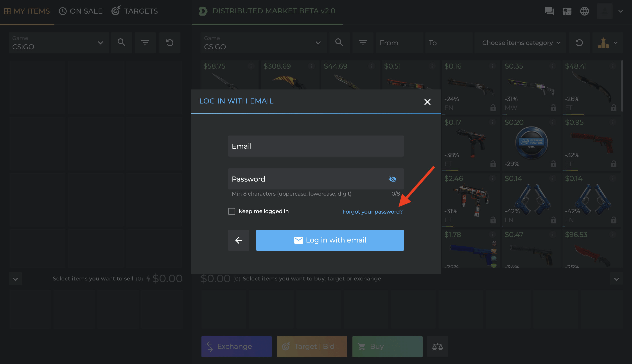This screenshot has height=364, width=632.
Task: Collapse the sell panel chevron
Action: point(15,279)
